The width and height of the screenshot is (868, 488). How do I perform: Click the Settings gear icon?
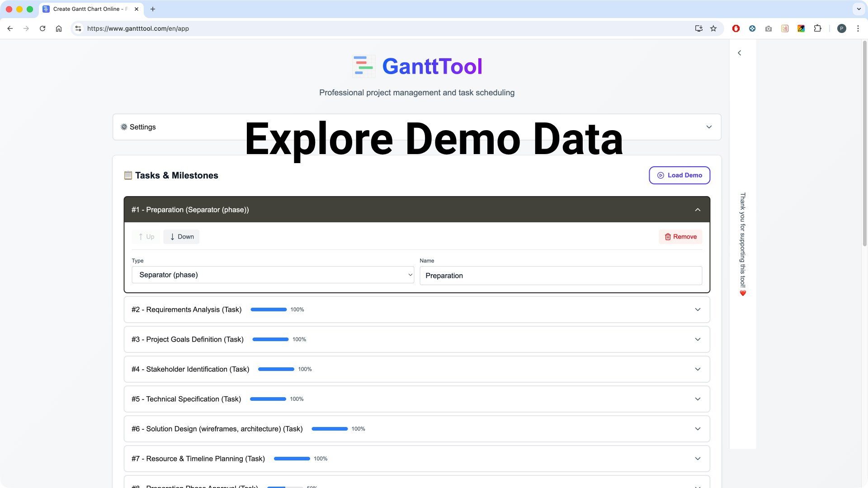coord(123,127)
